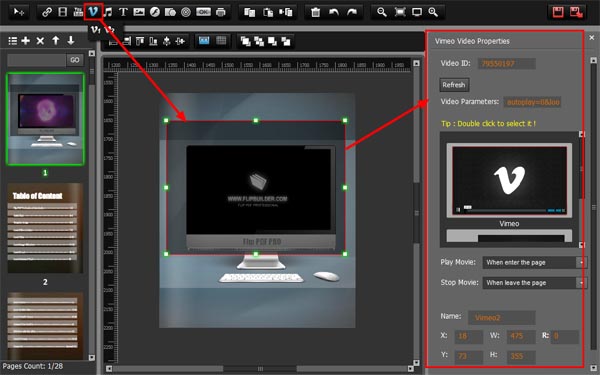Undo the last action
This screenshot has width=600, height=375.
334,12
